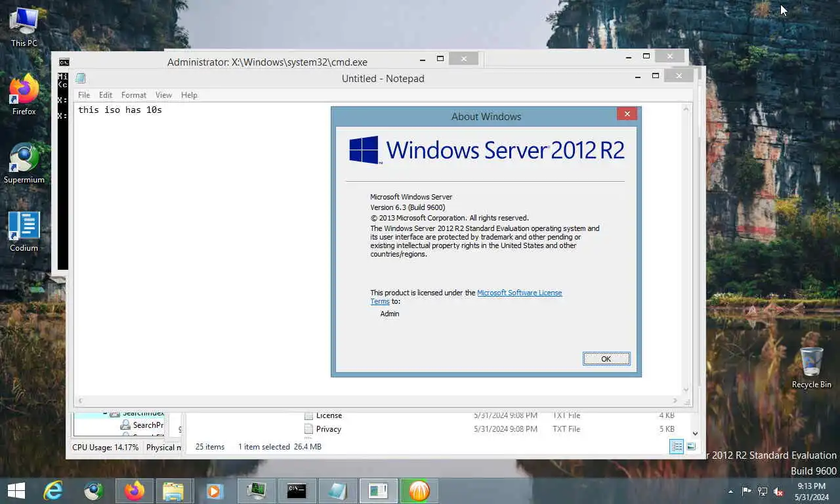The width and height of the screenshot is (840, 504).
Task: Select the Privacy file in Explorer
Action: pyautogui.click(x=323, y=429)
